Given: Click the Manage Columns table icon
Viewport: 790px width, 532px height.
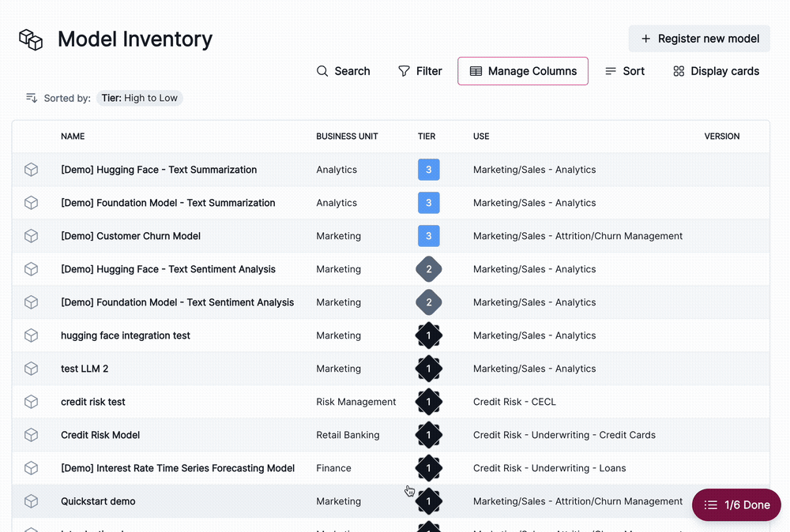Looking at the screenshot, I should pyautogui.click(x=475, y=71).
